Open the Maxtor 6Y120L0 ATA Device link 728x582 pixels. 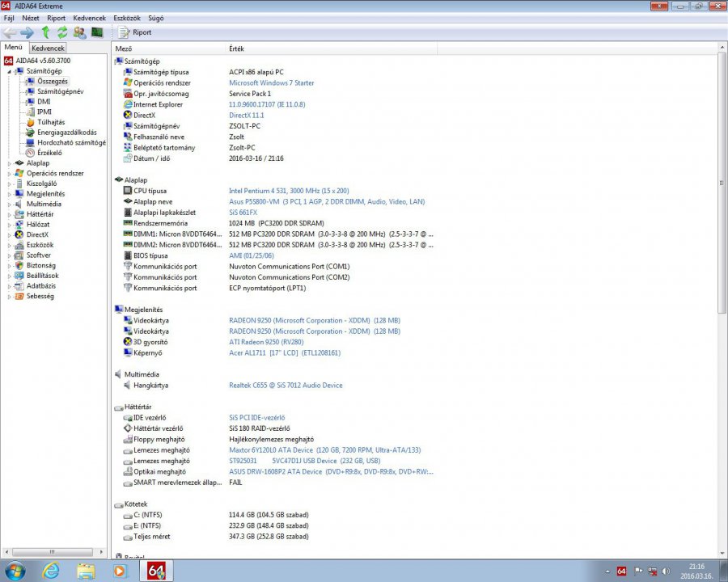click(x=325, y=450)
